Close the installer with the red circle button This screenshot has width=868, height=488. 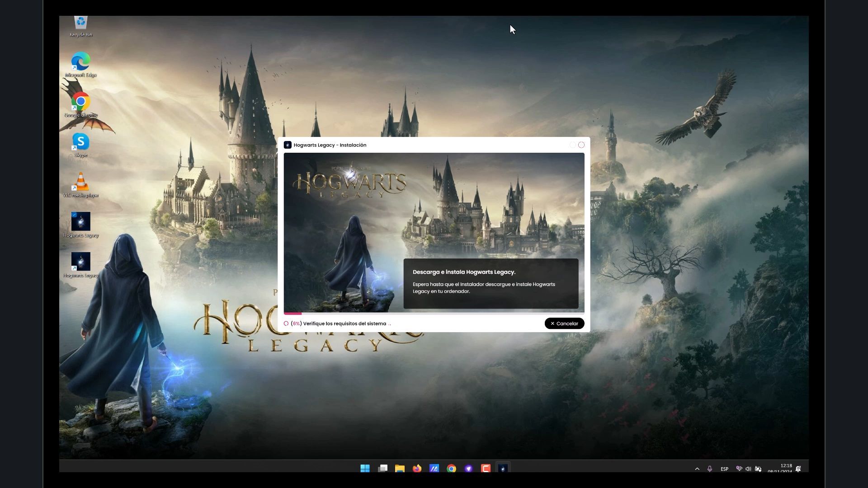pos(581,145)
